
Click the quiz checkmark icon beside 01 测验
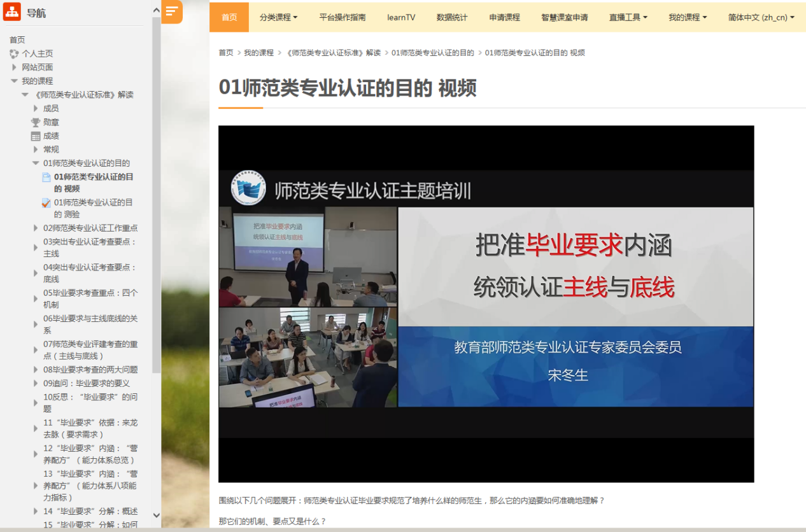pos(46,203)
